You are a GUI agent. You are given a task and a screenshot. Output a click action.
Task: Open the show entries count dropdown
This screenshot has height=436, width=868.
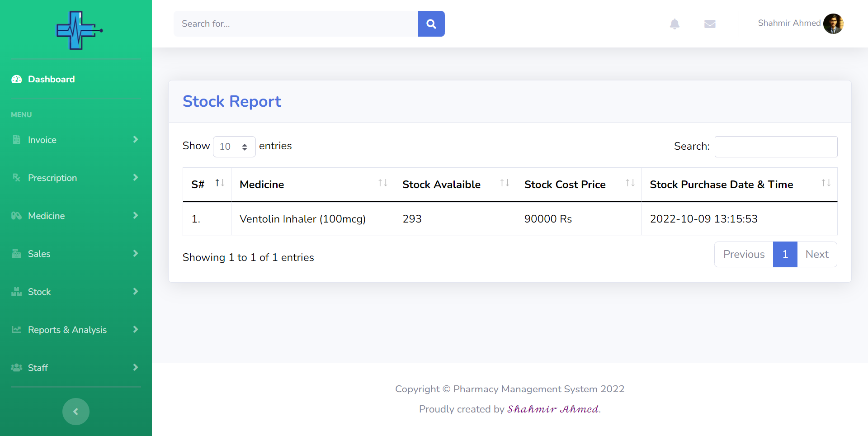tap(234, 147)
